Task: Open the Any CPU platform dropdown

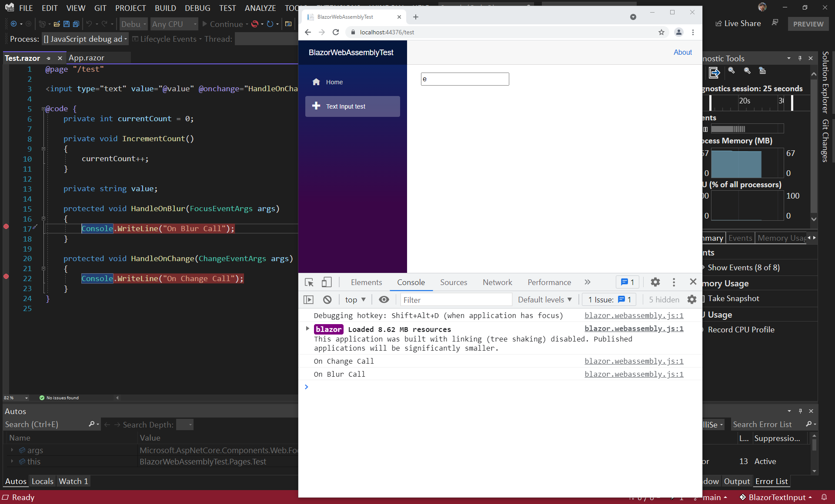Action: 174,24
